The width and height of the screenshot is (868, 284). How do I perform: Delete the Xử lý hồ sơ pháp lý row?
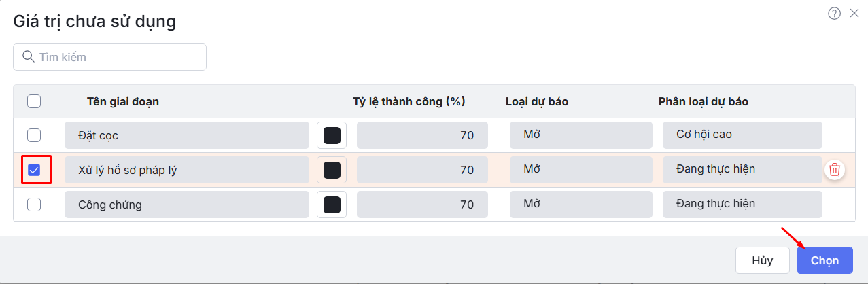point(835,170)
